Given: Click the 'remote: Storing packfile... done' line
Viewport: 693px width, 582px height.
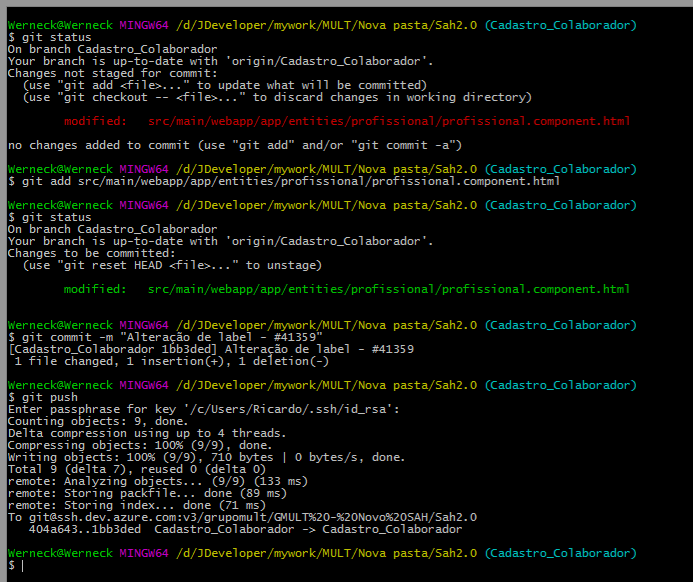Looking at the screenshot, I should point(147,493).
